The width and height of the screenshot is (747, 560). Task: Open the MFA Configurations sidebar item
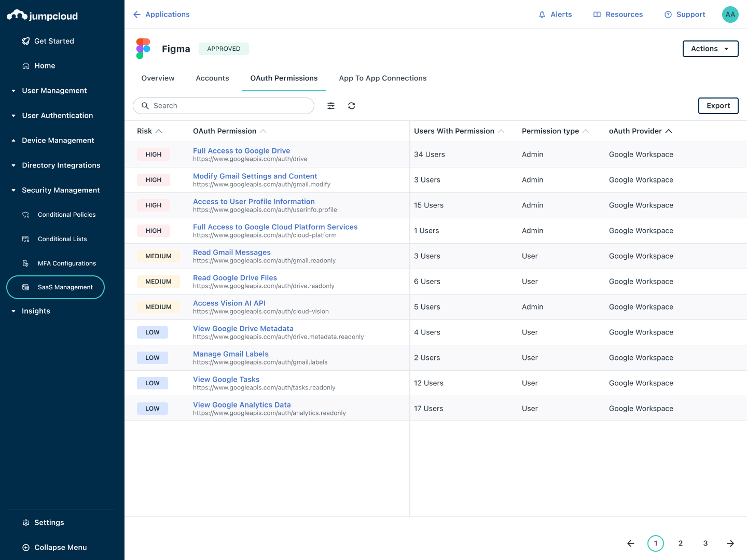click(66, 263)
